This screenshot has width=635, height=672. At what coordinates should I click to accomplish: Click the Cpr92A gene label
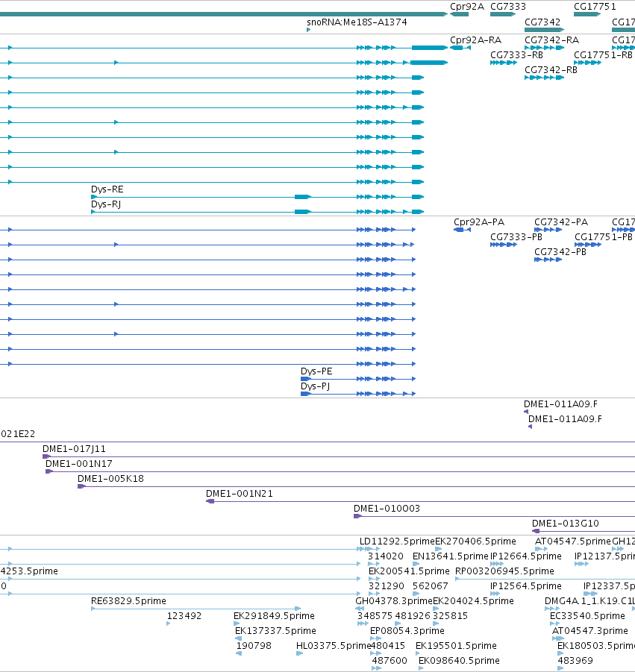pos(467,7)
